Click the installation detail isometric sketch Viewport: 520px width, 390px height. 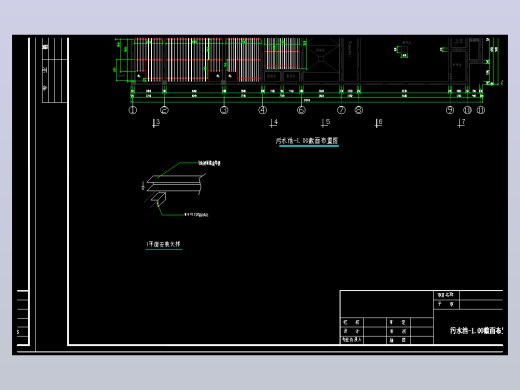[174, 191]
